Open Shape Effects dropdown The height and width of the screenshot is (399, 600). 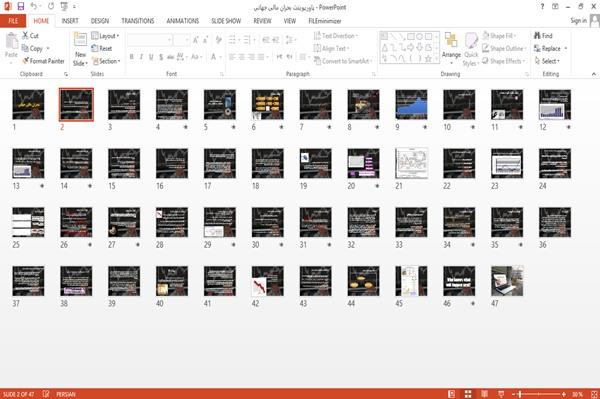[x=503, y=61]
